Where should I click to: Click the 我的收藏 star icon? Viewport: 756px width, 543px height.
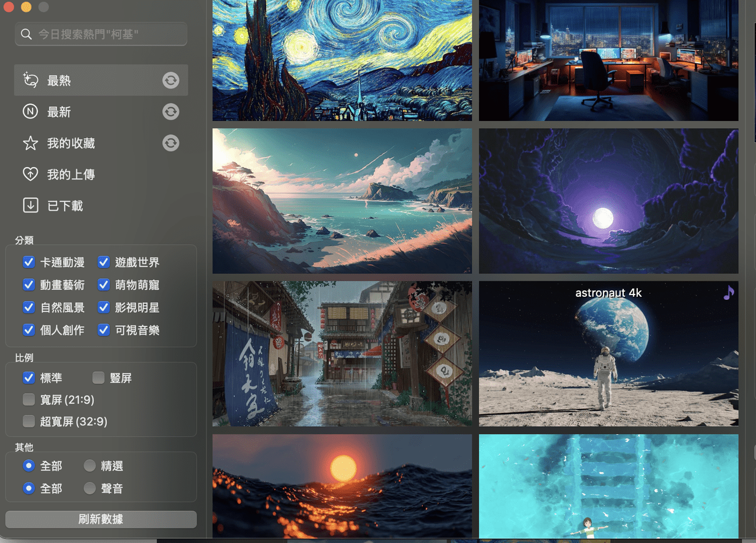30,143
